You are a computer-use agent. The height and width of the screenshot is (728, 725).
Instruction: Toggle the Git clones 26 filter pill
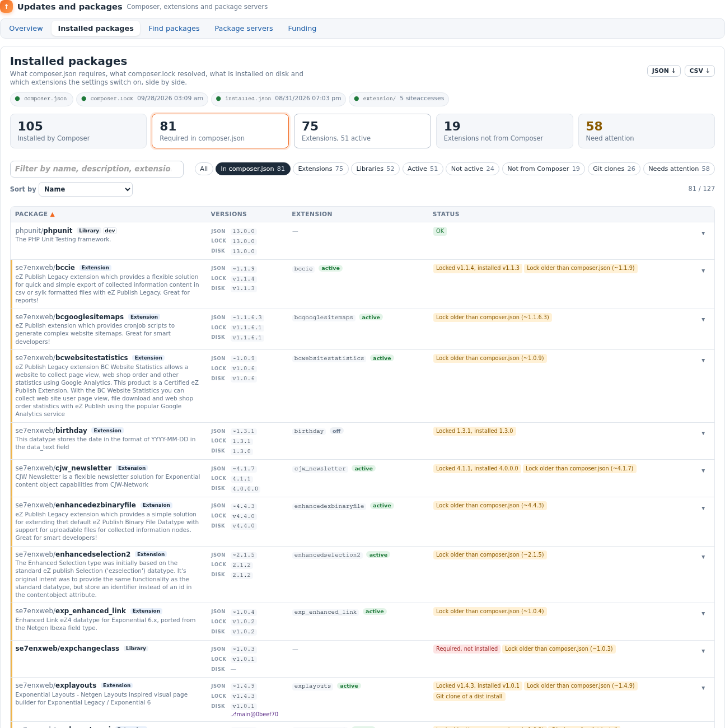pyautogui.click(x=614, y=169)
